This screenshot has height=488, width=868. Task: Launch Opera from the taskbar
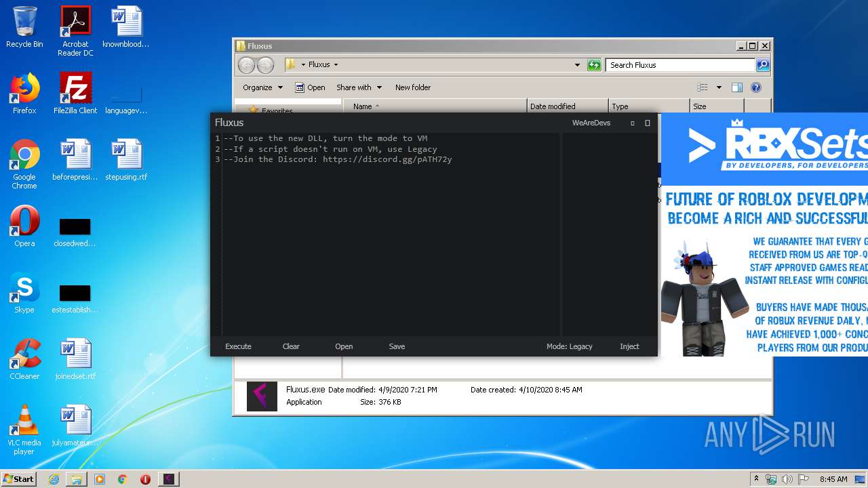pos(145,479)
